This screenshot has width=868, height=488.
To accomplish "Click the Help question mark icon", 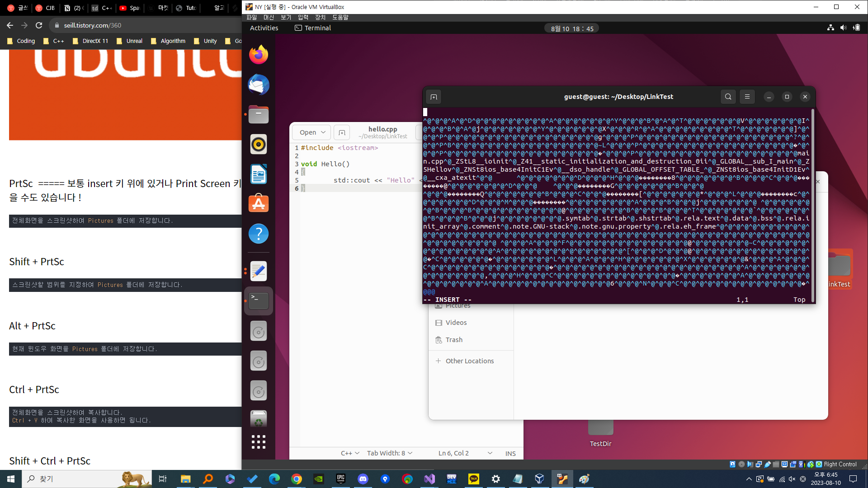I will point(259,234).
